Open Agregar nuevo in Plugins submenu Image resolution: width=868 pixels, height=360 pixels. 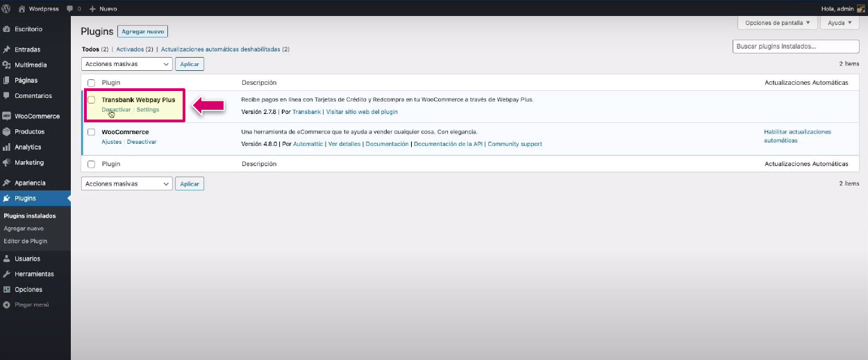point(24,228)
